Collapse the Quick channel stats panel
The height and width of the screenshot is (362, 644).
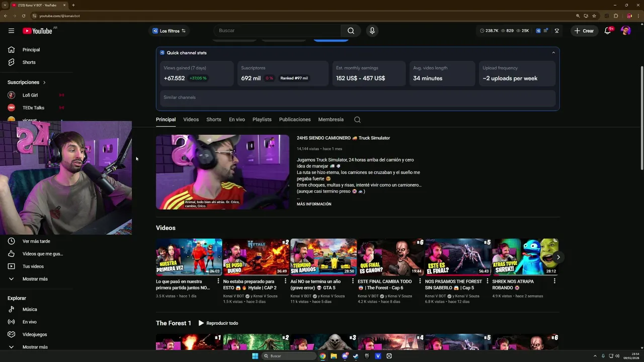coord(553,53)
